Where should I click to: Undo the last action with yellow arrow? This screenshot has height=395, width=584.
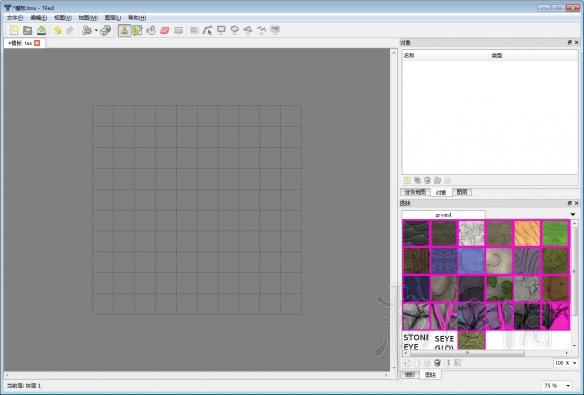point(57,31)
